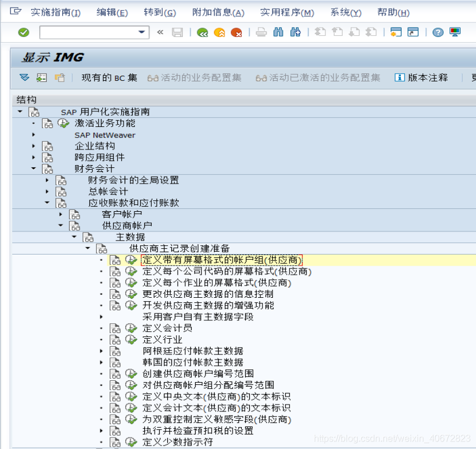Click the First Page navigation icon
The height and width of the screenshot is (449, 476).
click(320, 32)
